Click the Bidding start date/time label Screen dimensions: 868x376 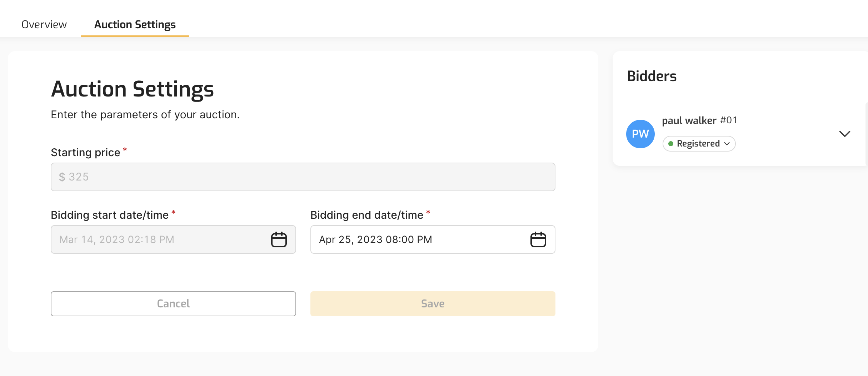[x=110, y=215]
